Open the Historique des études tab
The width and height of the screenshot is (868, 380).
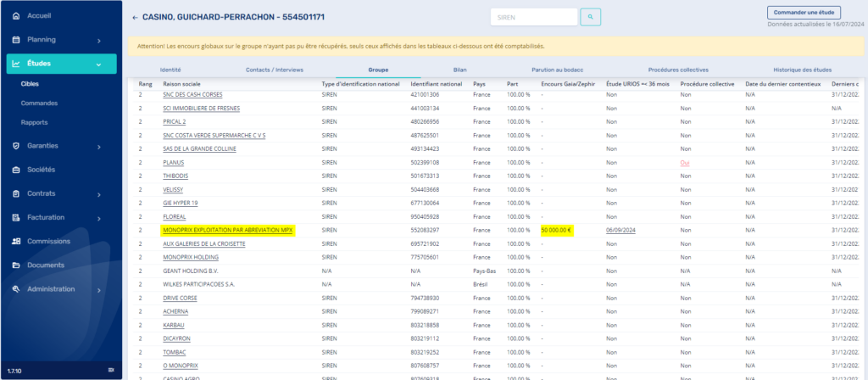[x=802, y=70]
